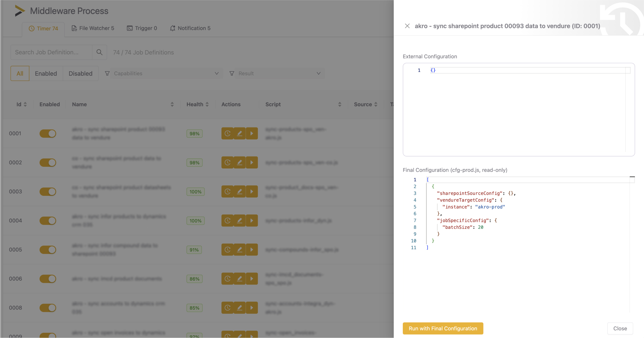Disable job 0004 using its switch
Viewport: 644px width, 338px height.
click(48, 221)
